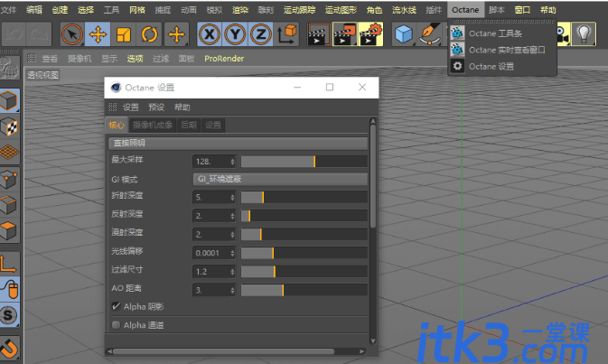Open Octane 工具条 menu entry
Image resolution: width=608 pixels, height=364 pixels.
click(502, 33)
